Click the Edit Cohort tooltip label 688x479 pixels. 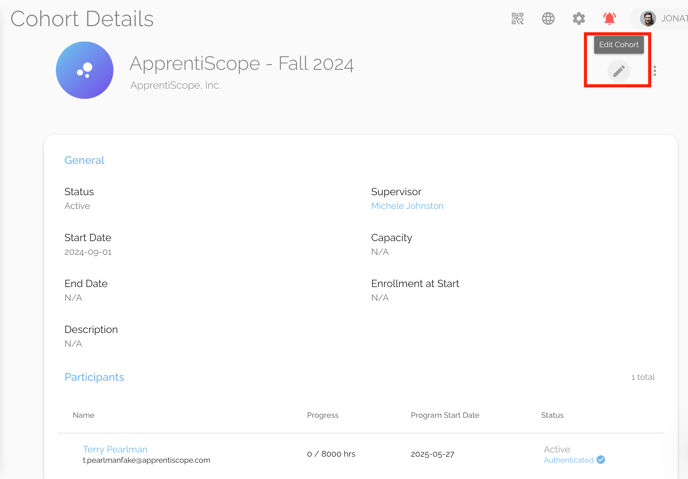[619, 45]
